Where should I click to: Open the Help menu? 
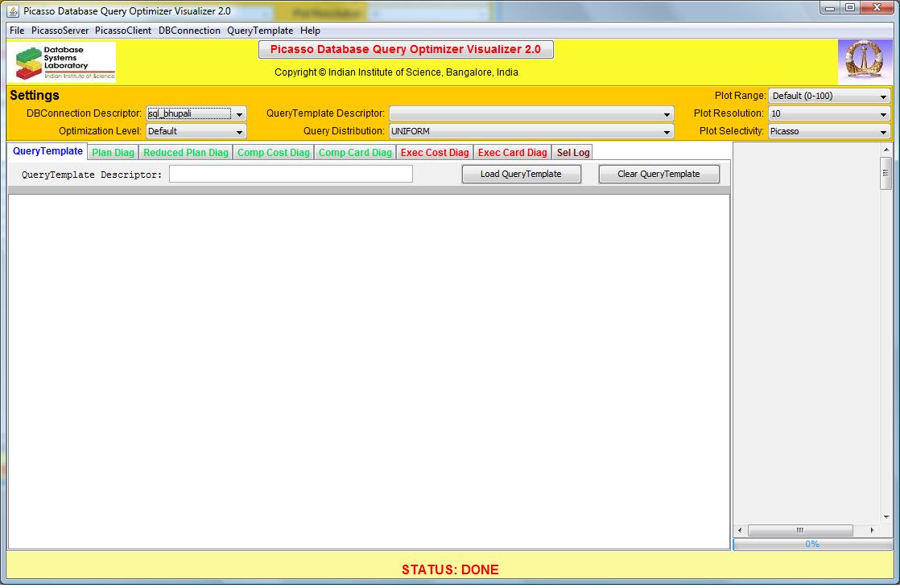tap(310, 31)
